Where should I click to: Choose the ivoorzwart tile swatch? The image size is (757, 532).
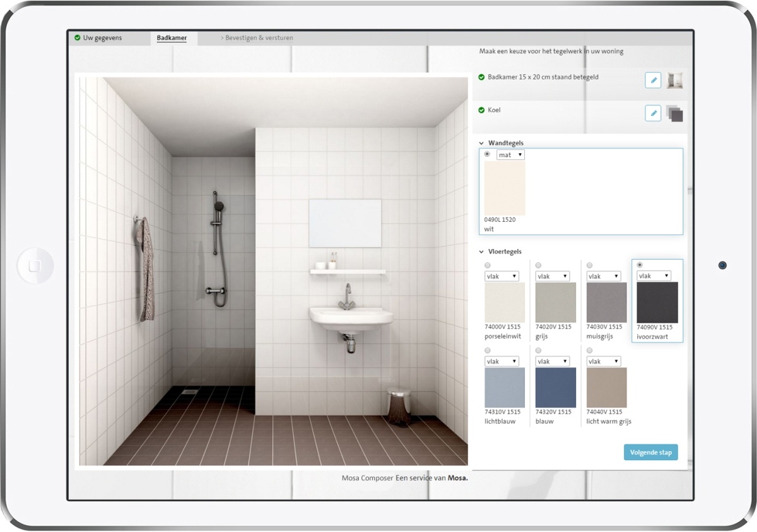tap(657, 302)
